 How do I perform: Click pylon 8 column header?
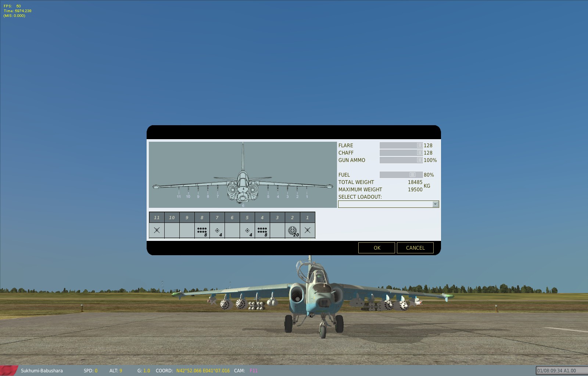click(x=202, y=217)
